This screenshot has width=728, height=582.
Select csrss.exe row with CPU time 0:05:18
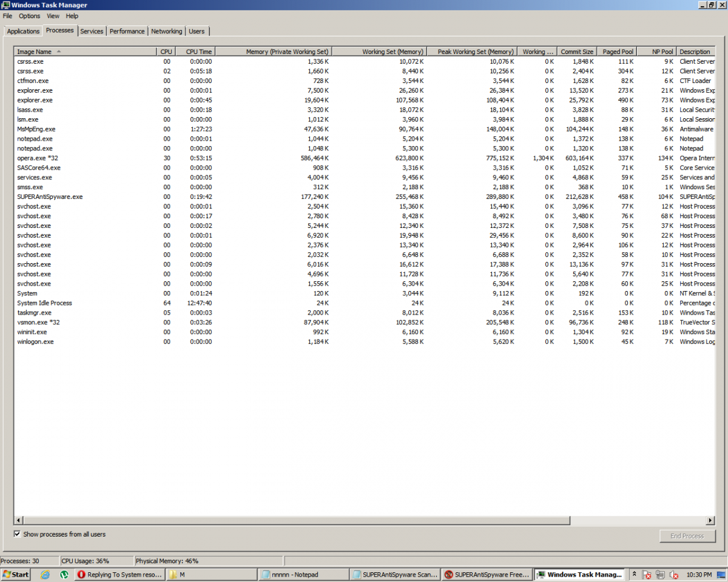364,71
